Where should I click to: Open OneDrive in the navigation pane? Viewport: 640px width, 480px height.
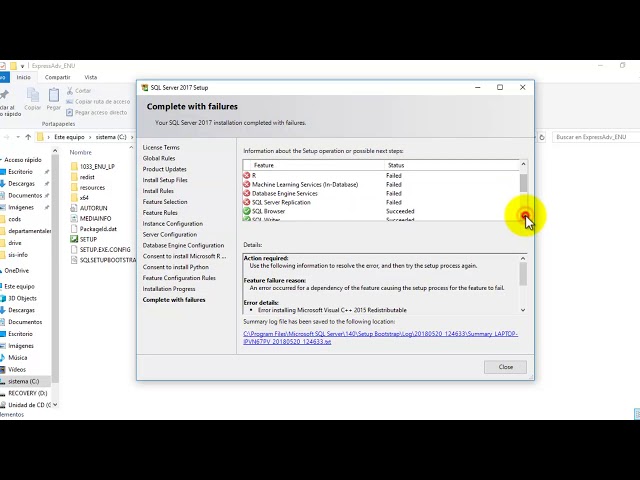pos(15,271)
